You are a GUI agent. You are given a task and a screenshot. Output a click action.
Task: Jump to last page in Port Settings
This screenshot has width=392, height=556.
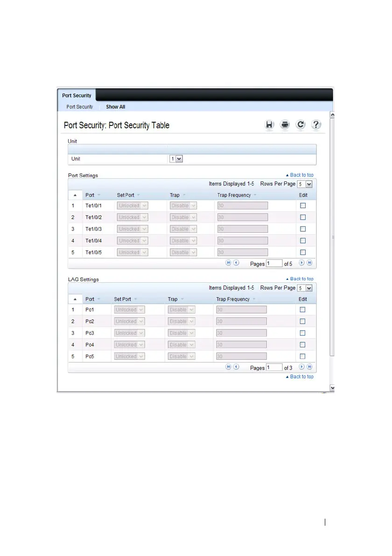(x=309, y=263)
